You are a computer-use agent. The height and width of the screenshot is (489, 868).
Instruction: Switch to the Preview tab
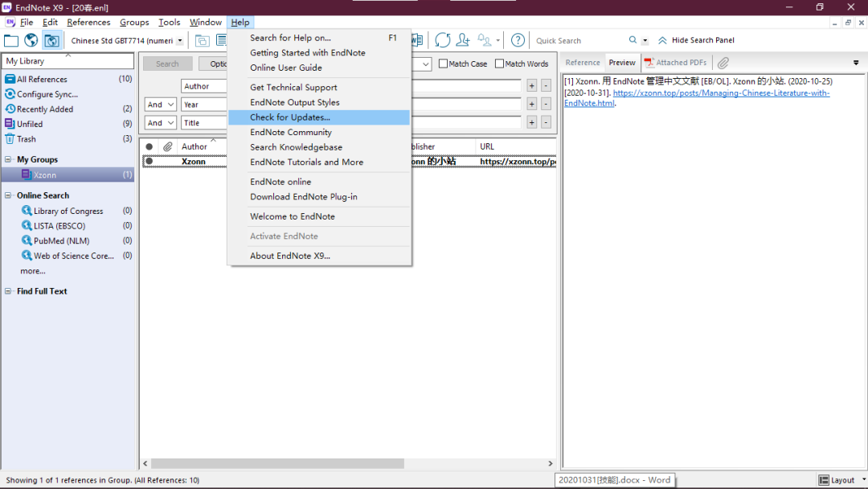(x=621, y=63)
